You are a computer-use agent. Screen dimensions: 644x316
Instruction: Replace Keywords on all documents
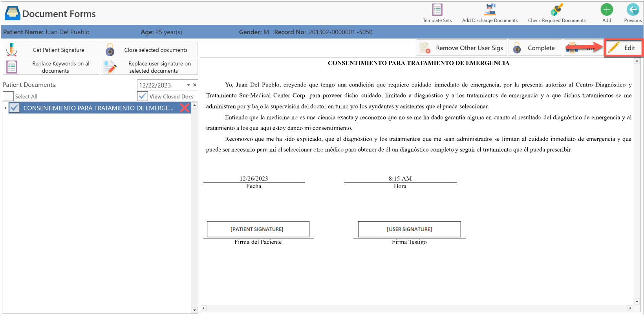(51, 67)
